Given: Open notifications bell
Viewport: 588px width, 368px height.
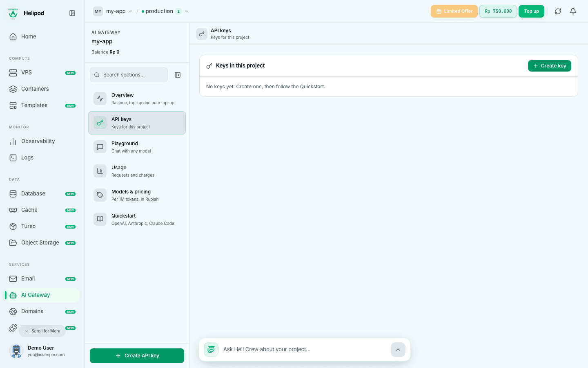Looking at the screenshot, I should (573, 11).
